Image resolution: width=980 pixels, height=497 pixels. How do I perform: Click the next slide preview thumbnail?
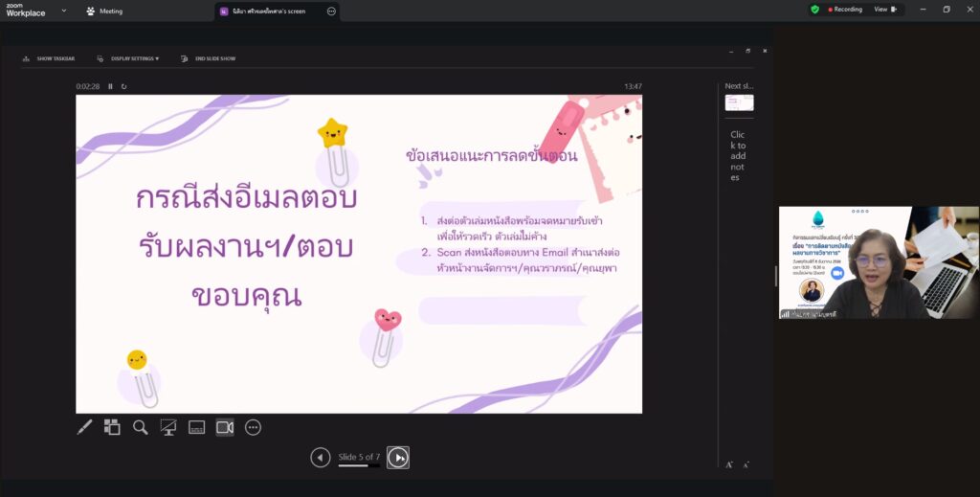click(739, 102)
